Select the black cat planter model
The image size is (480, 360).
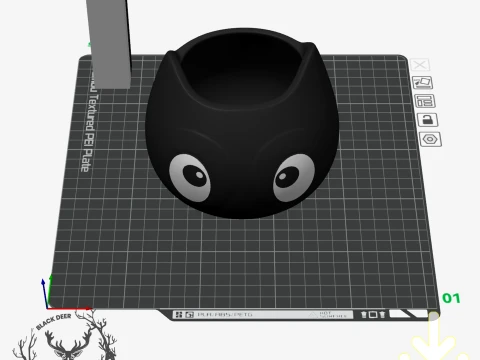(242, 123)
